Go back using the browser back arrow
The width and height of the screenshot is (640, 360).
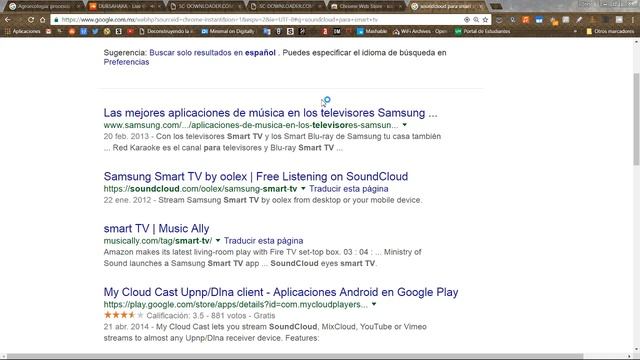(x=8, y=20)
